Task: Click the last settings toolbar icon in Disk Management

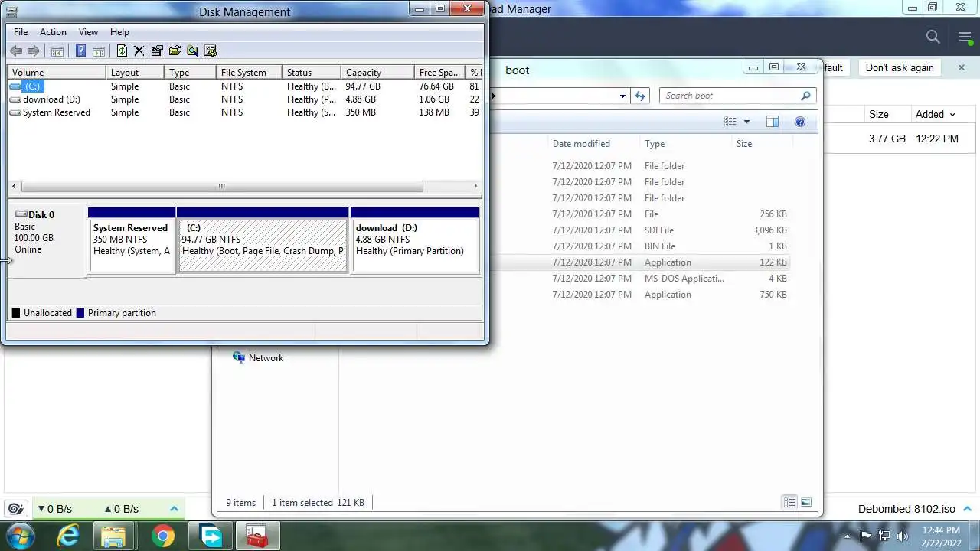Action: [x=211, y=51]
